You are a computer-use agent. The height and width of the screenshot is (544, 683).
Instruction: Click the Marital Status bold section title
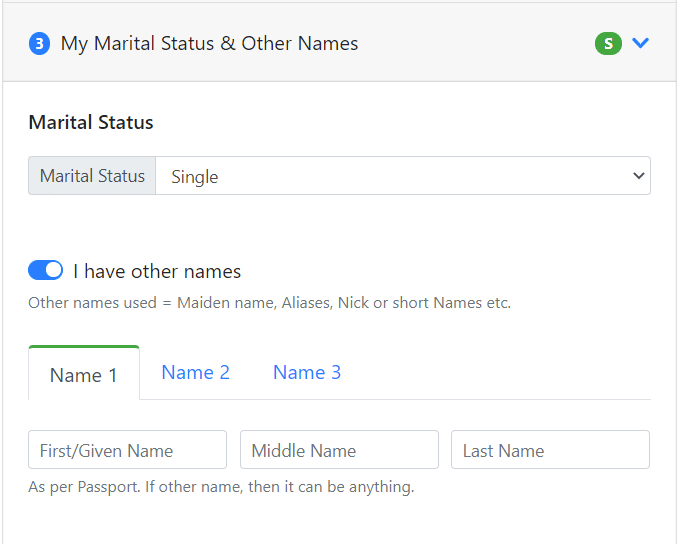91,122
